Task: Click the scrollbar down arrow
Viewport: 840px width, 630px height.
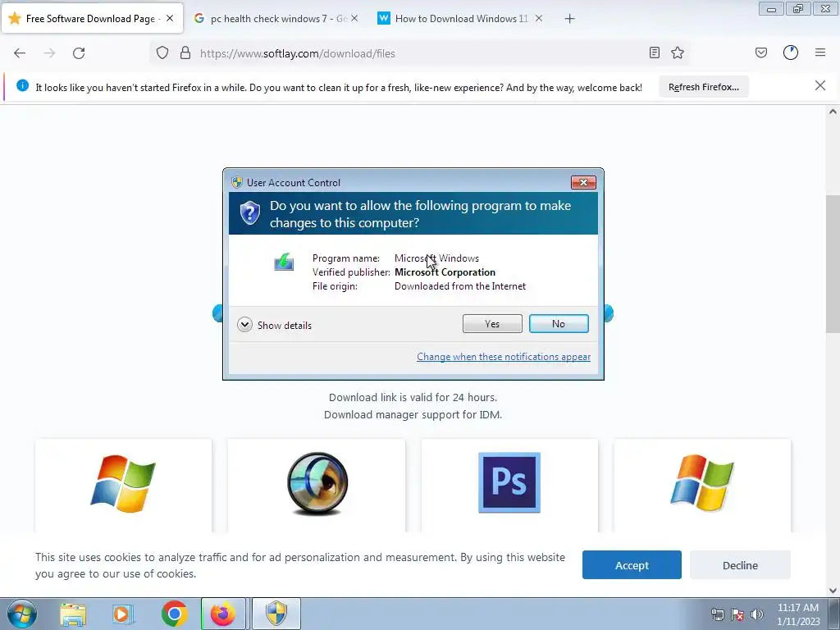Action: pos(833,591)
